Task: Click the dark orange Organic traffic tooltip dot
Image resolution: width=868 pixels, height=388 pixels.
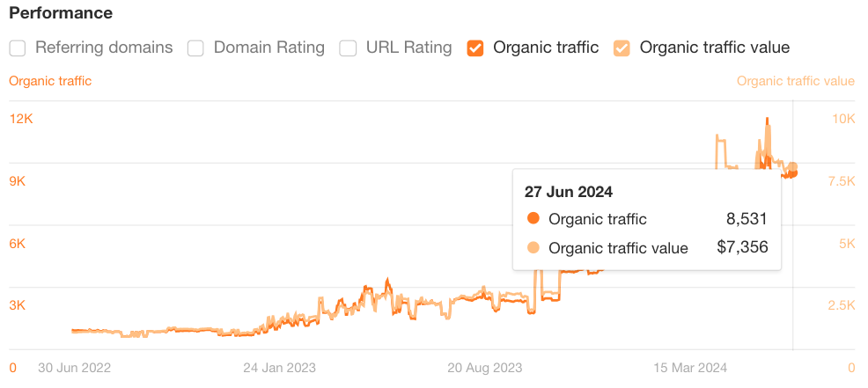Action: (532, 219)
